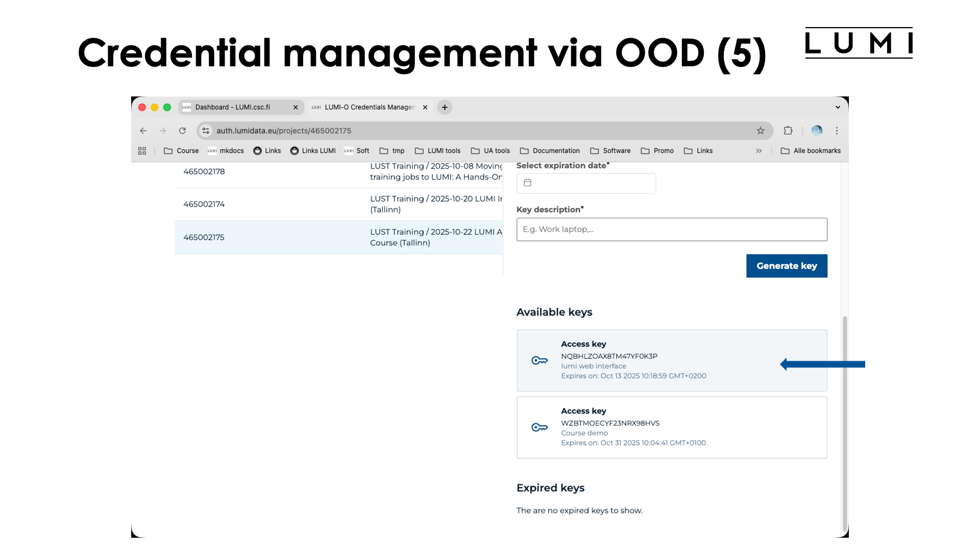Click the browser profile avatar icon
This screenshot has height=551, width=980.
817,131
